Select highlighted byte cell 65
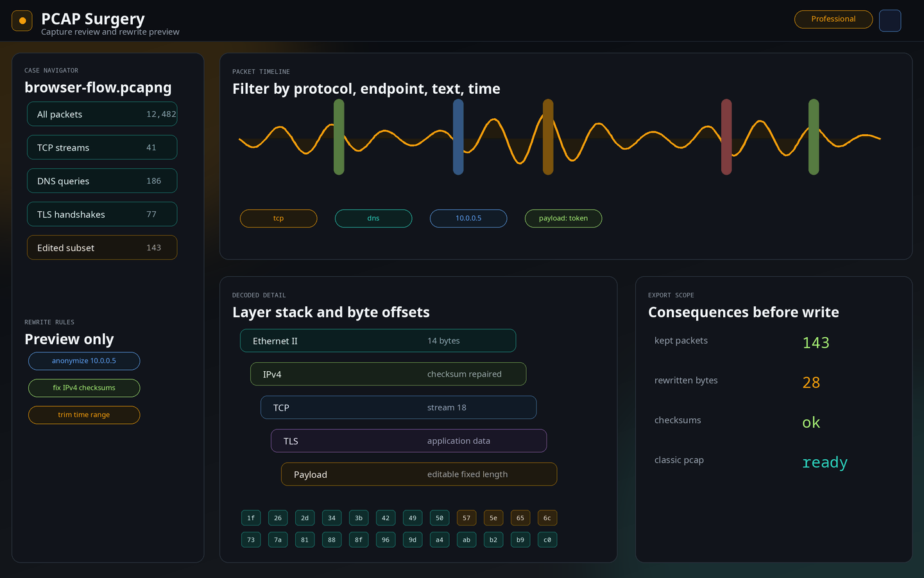924x578 pixels. tap(520, 518)
